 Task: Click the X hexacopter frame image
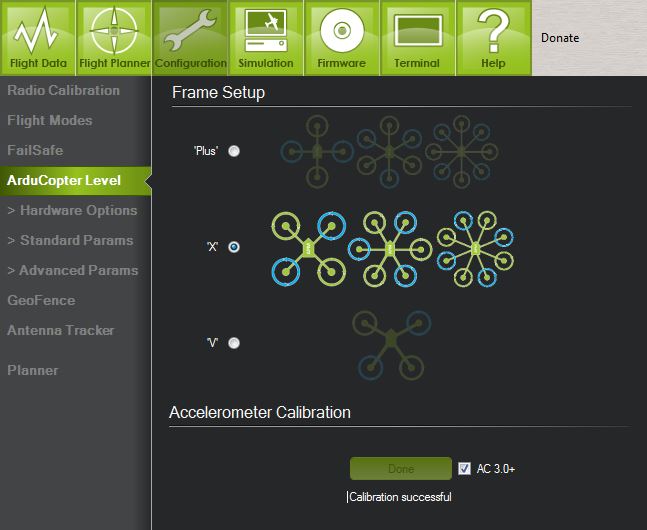(x=390, y=249)
